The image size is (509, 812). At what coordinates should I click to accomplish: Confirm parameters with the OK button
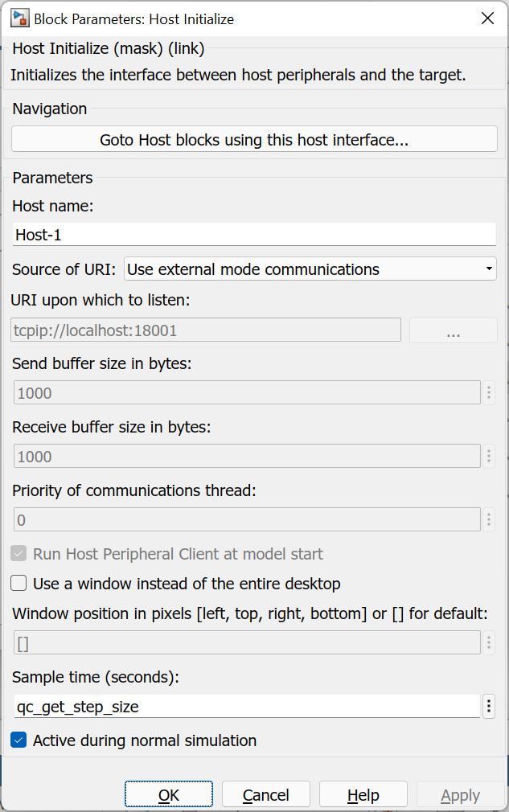[168, 794]
